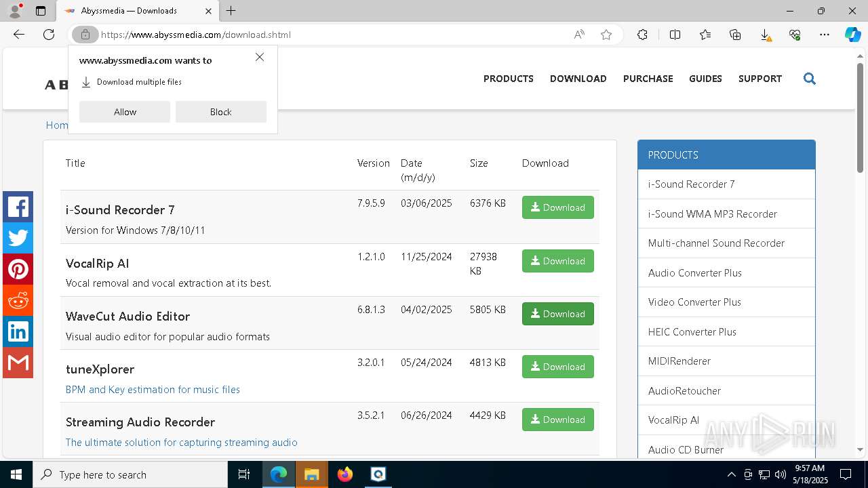
Task: Allow multiple file downloads
Action: coord(125,112)
